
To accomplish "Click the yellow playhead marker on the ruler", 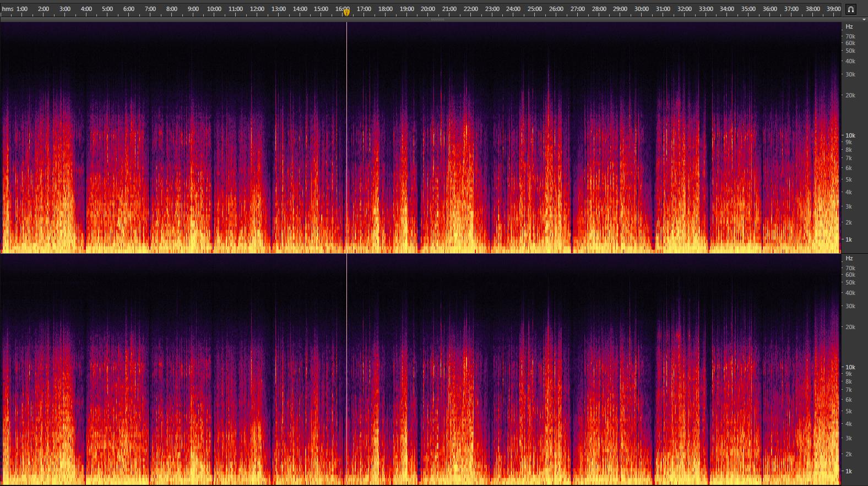I will pyautogui.click(x=346, y=12).
